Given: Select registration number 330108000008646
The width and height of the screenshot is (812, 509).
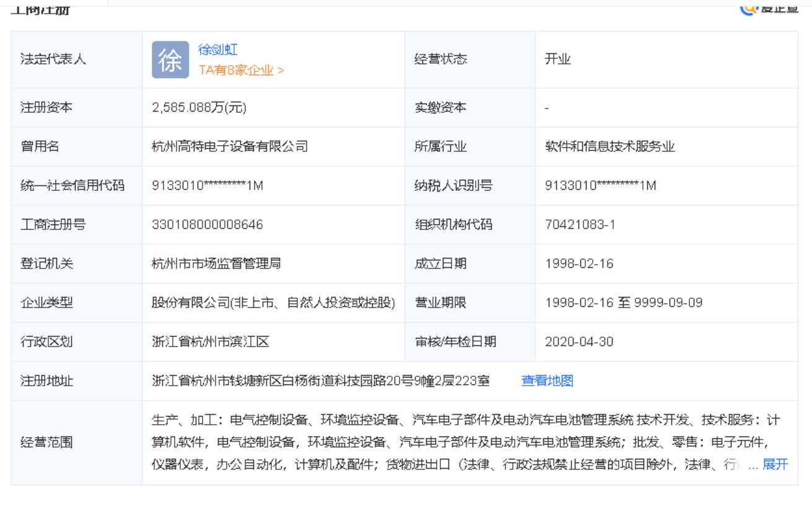Looking at the screenshot, I should 207,224.
